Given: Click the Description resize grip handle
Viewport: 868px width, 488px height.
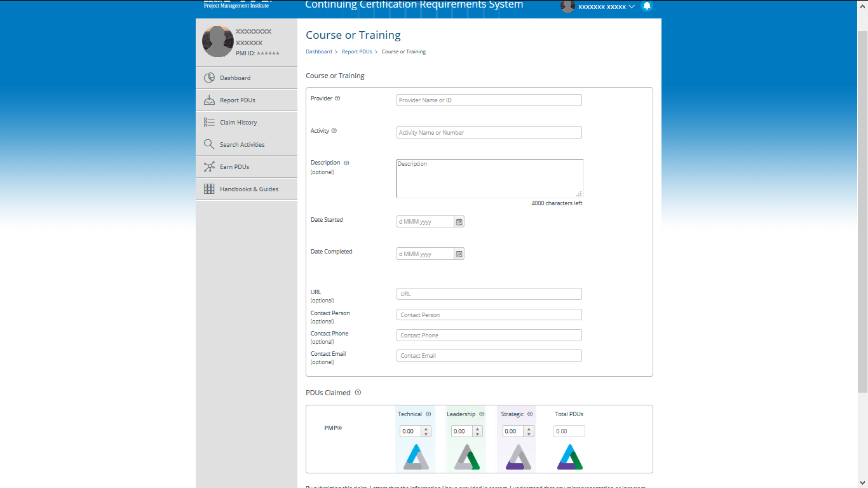Looking at the screenshot, I should pyautogui.click(x=579, y=194).
